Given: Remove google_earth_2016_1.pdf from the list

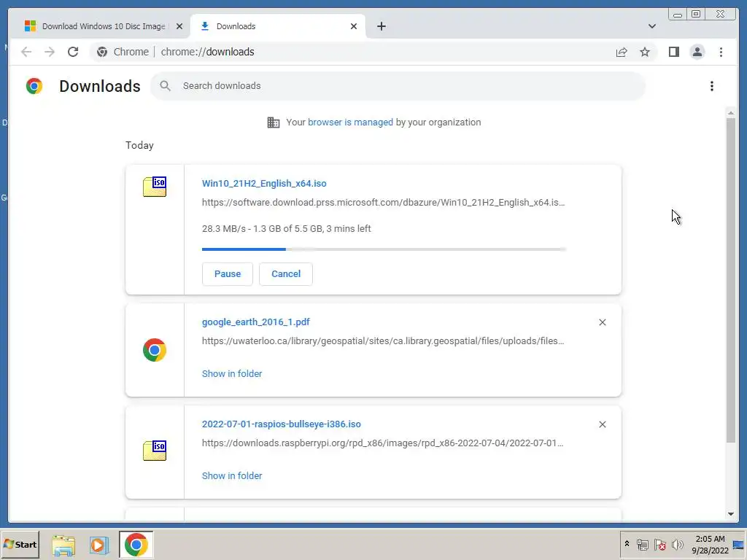Looking at the screenshot, I should coord(602,322).
